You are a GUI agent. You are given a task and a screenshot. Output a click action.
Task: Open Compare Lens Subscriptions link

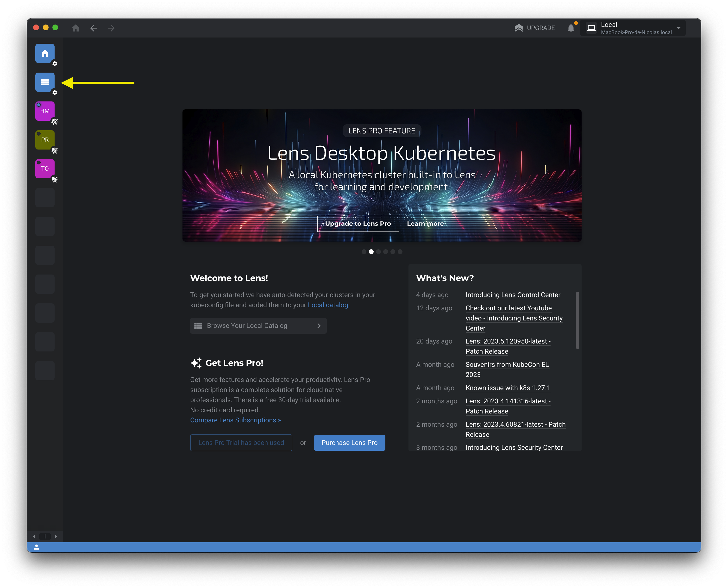235,420
